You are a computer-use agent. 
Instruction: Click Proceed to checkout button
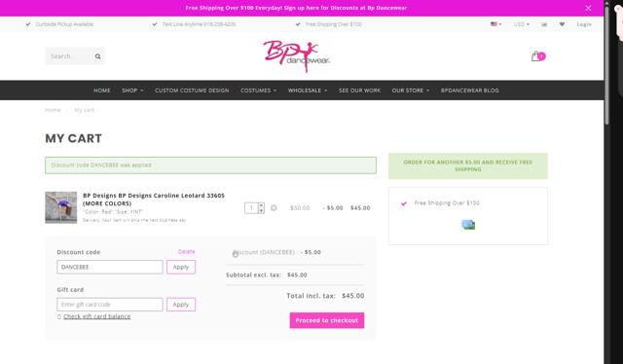coord(327,320)
